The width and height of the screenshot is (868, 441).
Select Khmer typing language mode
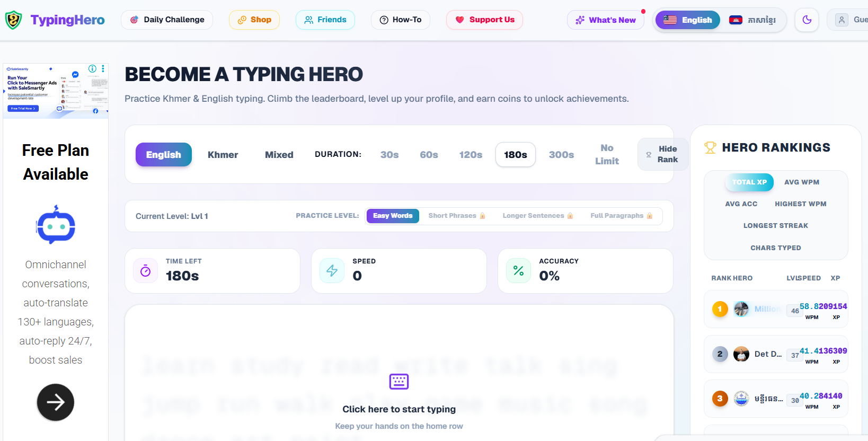click(x=223, y=155)
